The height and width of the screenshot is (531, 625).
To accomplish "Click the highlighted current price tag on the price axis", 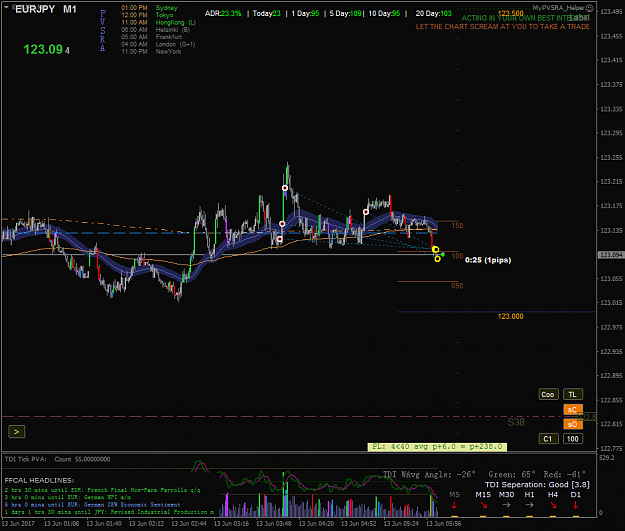I will pos(611,255).
